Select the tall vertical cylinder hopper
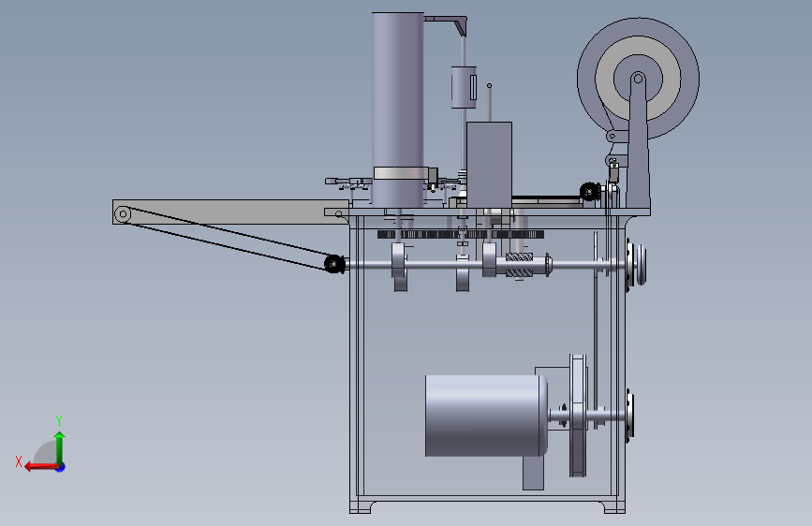This screenshot has width=812, height=526. pyautogui.click(x=398, y=109)
